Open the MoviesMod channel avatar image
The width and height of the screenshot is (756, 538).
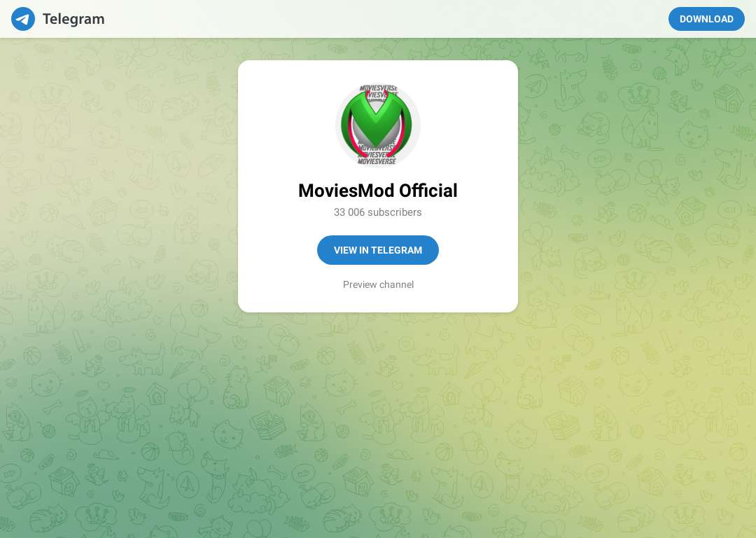click(x=378, y=125)
